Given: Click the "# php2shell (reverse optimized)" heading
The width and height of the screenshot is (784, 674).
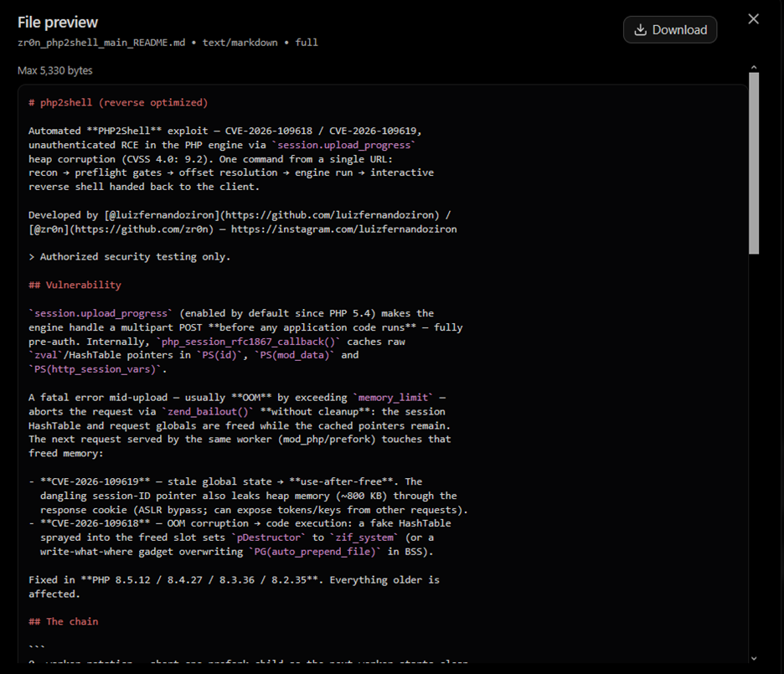Looking at the screenshot, I should 118,102.
